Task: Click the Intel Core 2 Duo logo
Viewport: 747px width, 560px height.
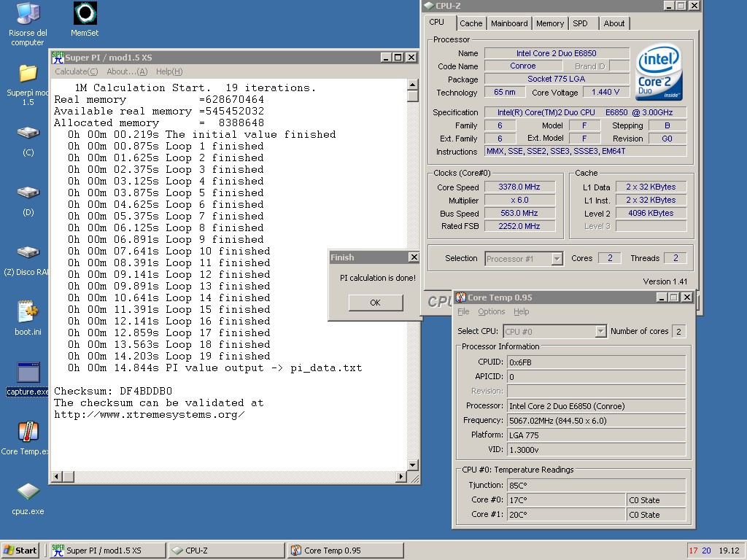Action: (659, 71)
